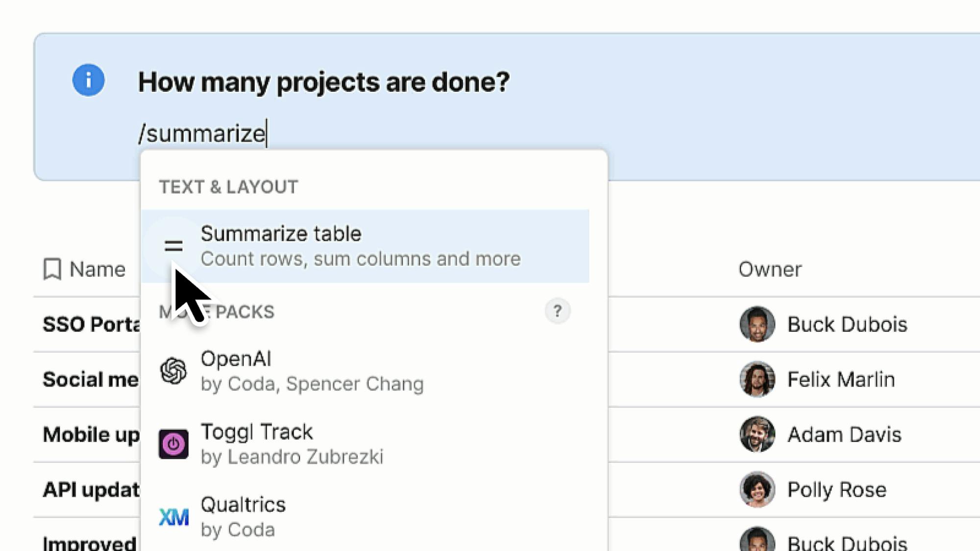Click the Qualtrics XM pack icon
Viewport: 980px width, 551px height.
click(x=173, y=517)
